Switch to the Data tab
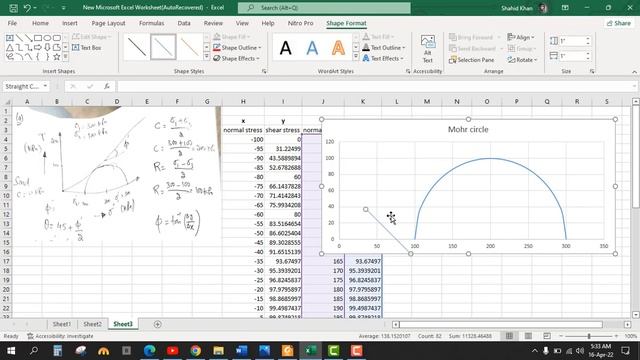 click(x=184, y=23)
